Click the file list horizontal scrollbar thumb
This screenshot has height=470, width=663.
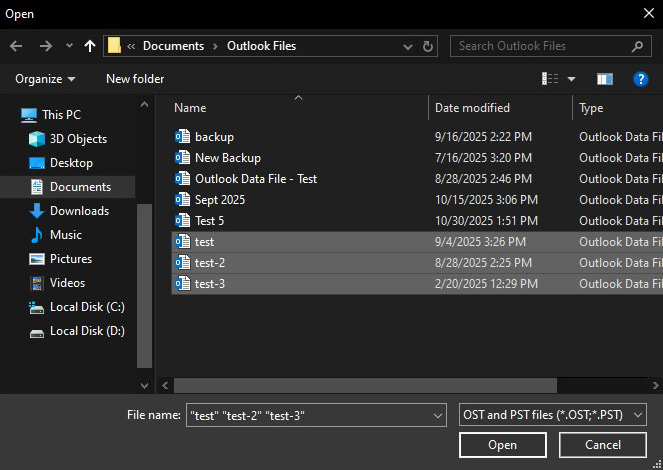pyautogui.click(x=365, y=385)
